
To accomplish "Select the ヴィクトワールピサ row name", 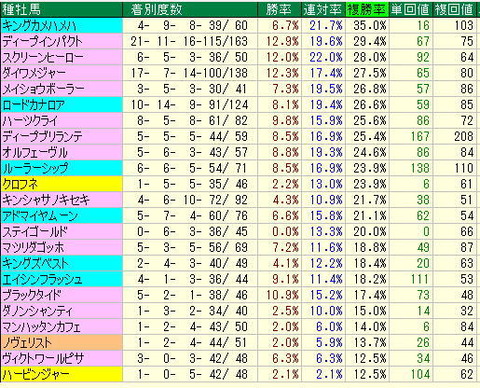I will point(43,359).
